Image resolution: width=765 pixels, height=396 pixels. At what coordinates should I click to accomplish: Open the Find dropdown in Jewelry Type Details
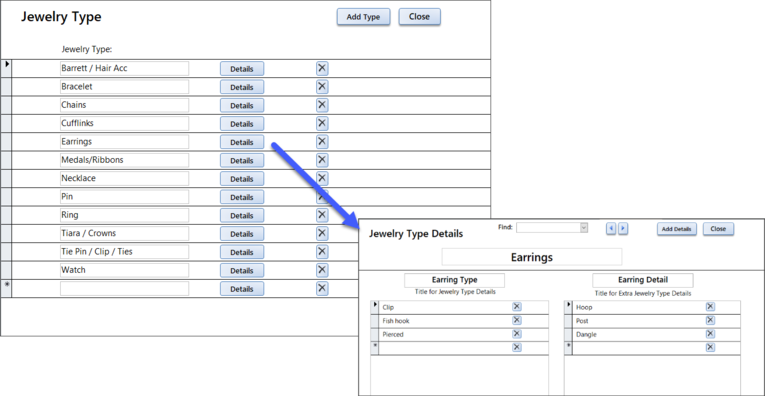584,228
